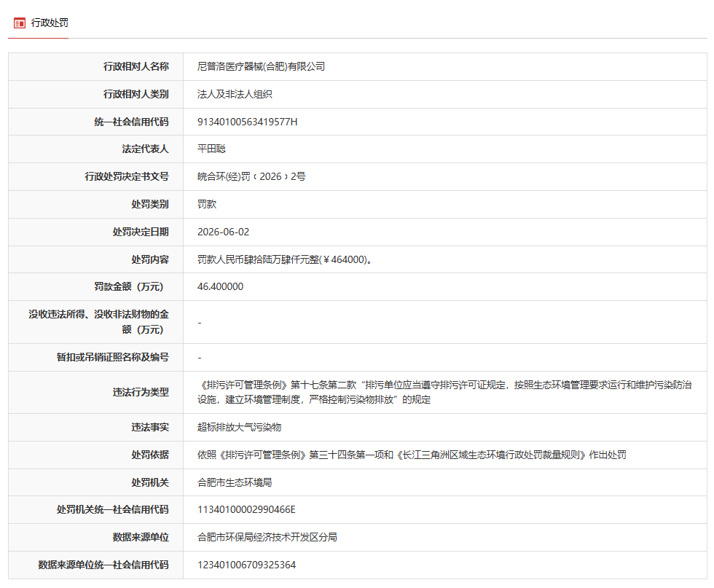The height and width of the screenshot is (588, 714).
Task: Click the 处罚类别 label
Action: tap(150, 204)
